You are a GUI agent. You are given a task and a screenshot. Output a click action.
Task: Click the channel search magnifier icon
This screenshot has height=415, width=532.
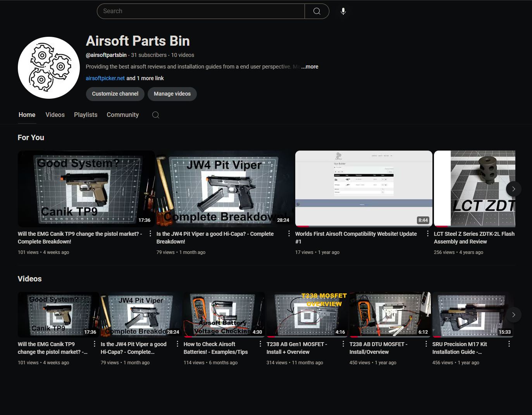click(155, 115)
